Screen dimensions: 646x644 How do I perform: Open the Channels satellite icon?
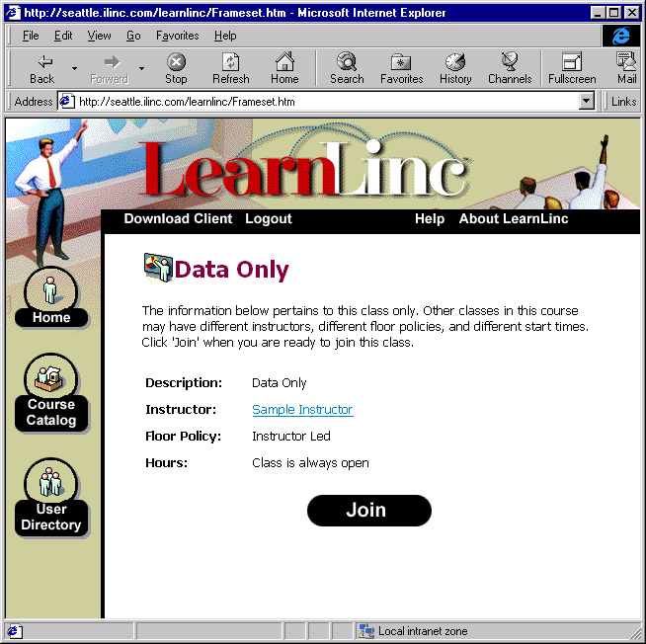(x=510, y=61)
